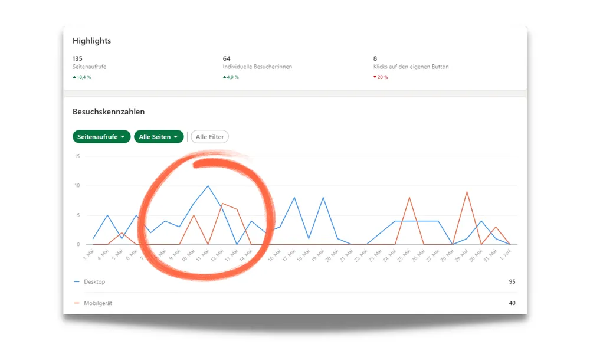This screenshot has width=590, height=364.
Task: Click the green 18,4 % increase indicator
Action: point(81,77)
